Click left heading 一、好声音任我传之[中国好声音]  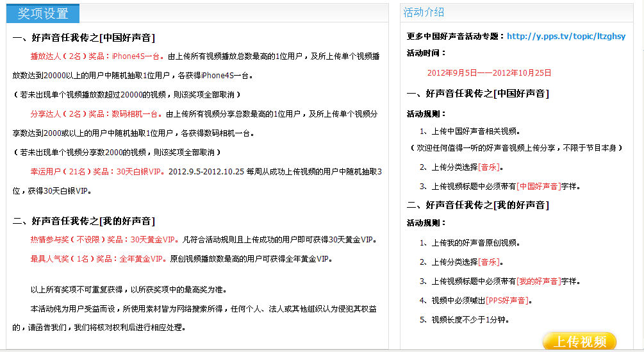(x=84, y=38)
